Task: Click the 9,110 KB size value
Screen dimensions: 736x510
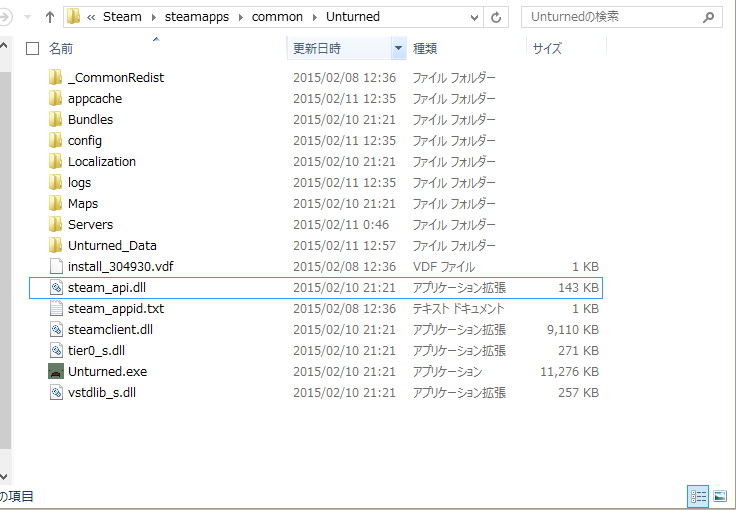Action: coord(573,329)
